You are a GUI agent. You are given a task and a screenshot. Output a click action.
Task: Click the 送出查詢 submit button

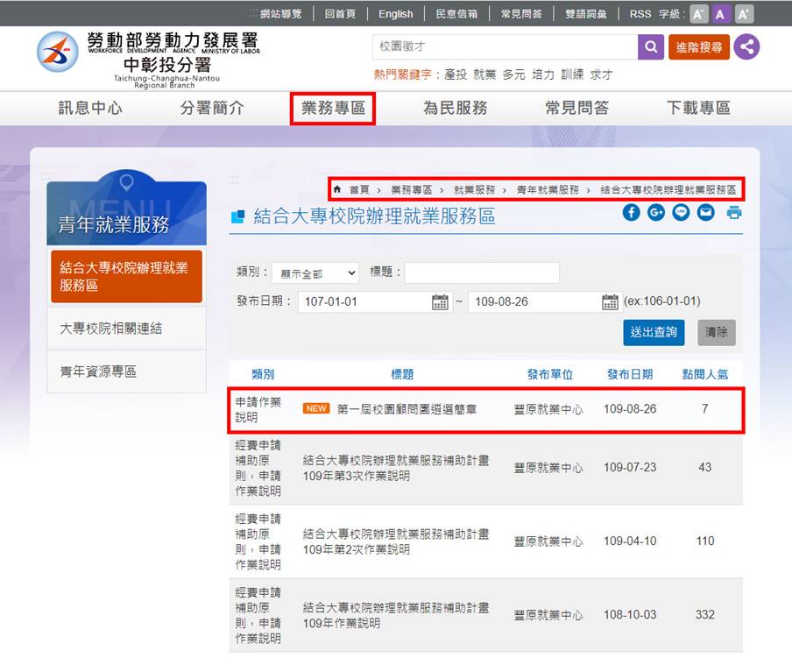[x=654, y=332]
